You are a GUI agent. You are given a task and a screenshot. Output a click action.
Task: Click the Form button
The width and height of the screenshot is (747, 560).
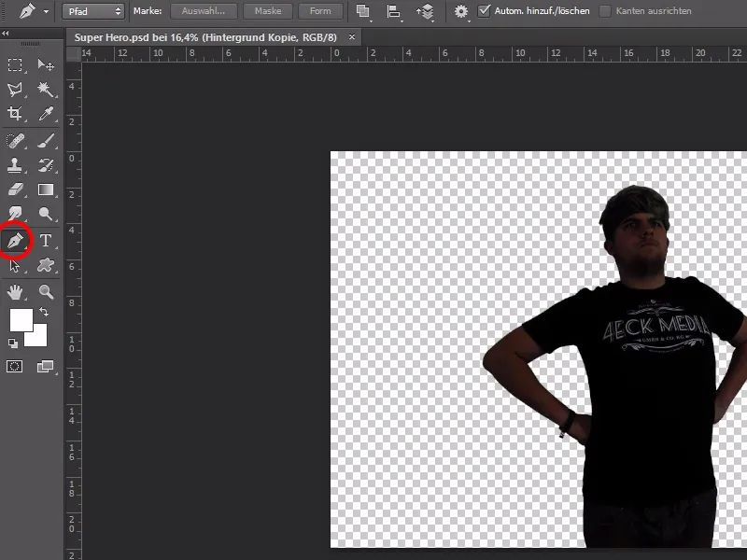320,11
